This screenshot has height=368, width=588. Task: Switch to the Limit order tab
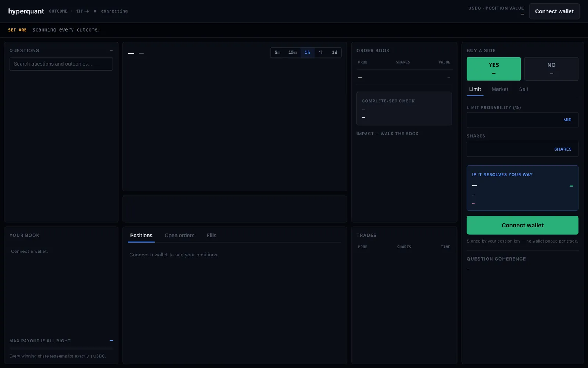tap(475, 89)
